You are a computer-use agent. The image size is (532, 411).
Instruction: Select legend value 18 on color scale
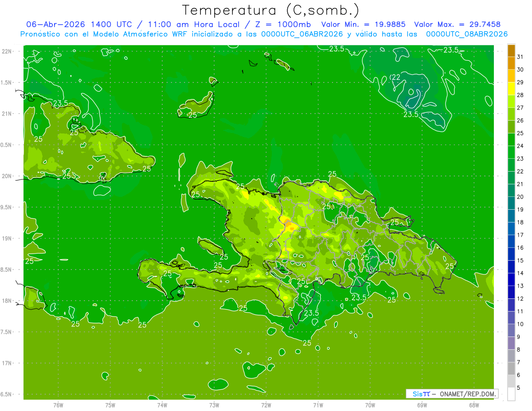(x=520, y=223)
